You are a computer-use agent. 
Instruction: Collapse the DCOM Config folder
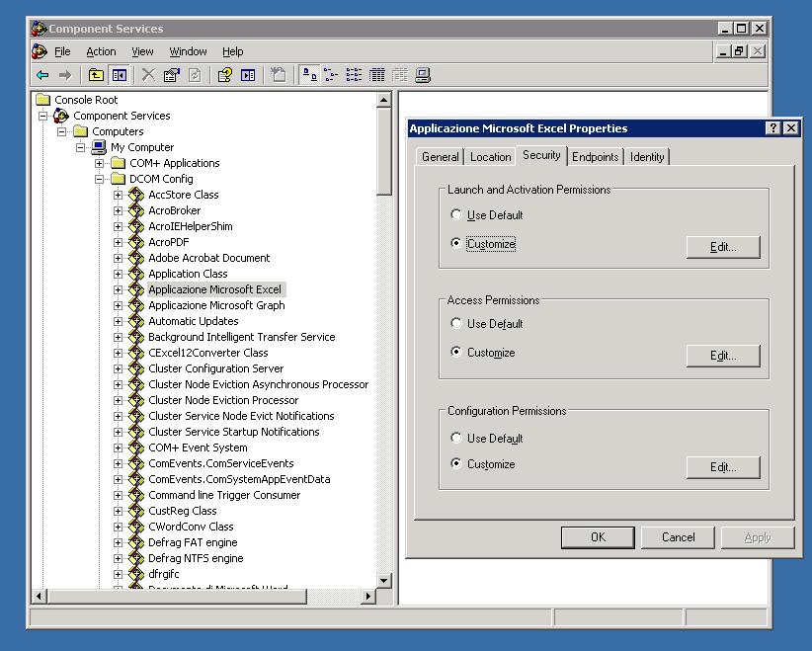[x=100, y=179]
